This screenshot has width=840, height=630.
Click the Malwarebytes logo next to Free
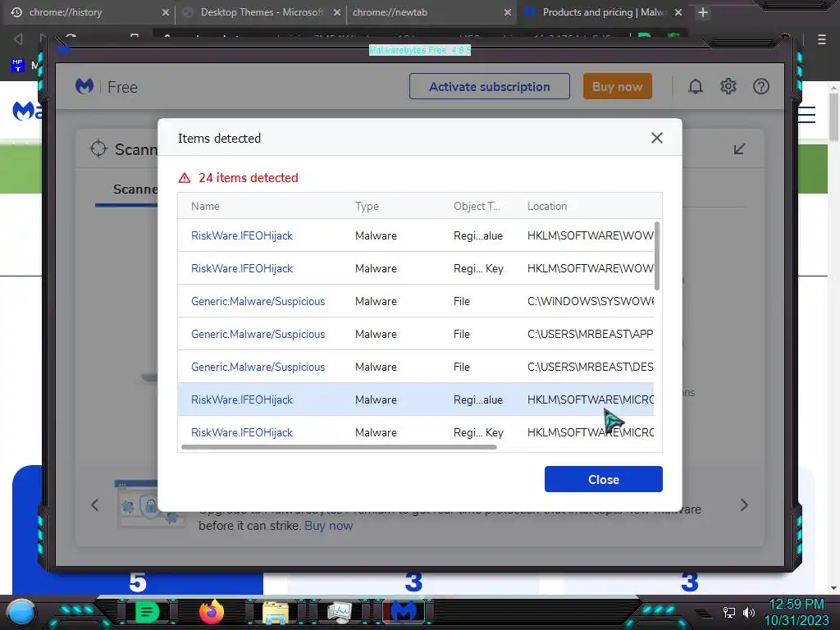(x=84, y=86)
